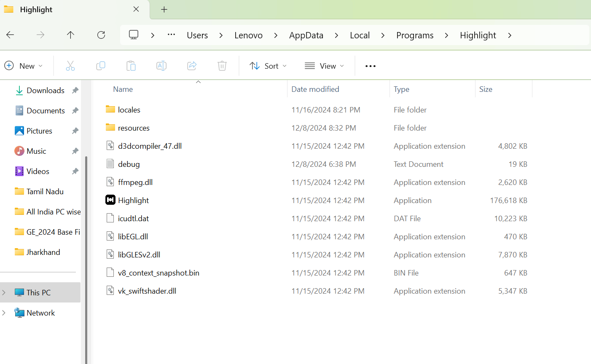Image resolution: width=591 pixels, height=364 pixels.
Task: Click the Copy icon in toolbar
Action: 101,66
